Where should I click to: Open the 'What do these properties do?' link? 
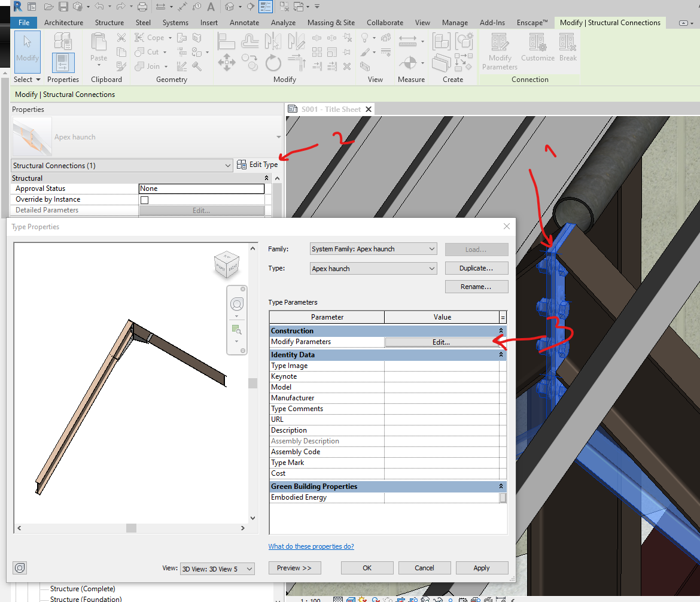[x=311, y=546]
